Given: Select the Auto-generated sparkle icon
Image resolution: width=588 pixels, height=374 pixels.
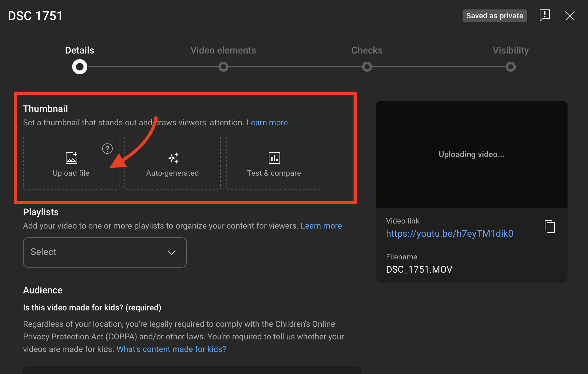Looking at the screenshot, I should point(173,158).
